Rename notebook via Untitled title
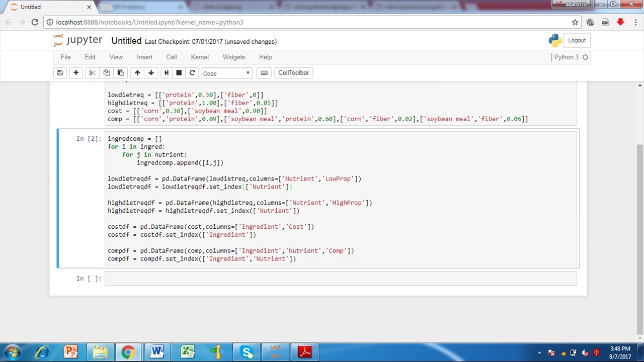 coord(126,41)
